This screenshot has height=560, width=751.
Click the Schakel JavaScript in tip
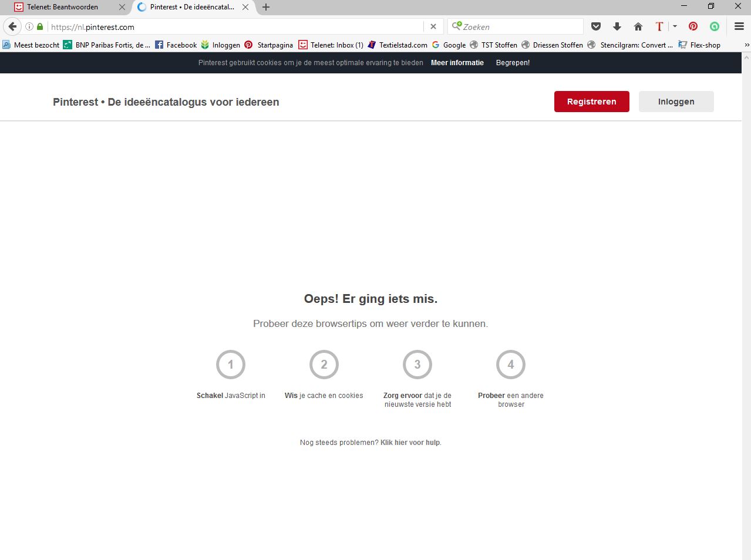pyautogui.click(x=231, y=396)
